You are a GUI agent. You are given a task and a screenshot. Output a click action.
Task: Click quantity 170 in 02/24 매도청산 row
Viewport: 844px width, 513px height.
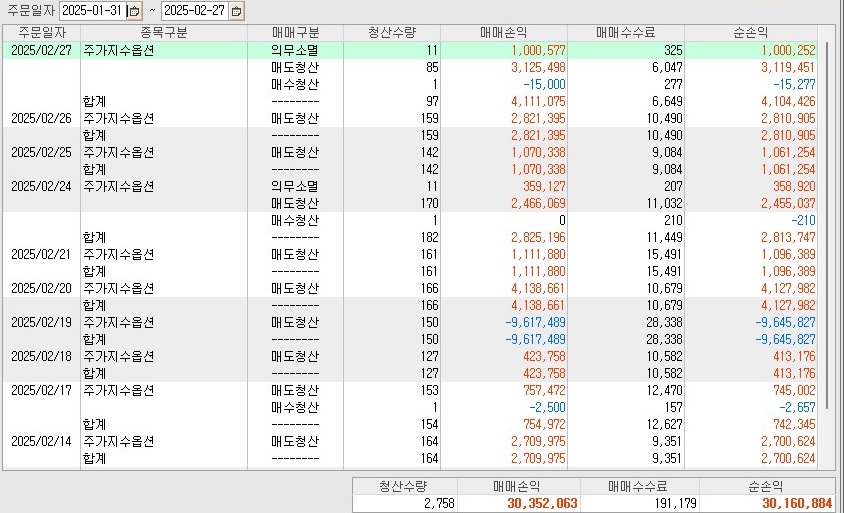click(430, 203)
